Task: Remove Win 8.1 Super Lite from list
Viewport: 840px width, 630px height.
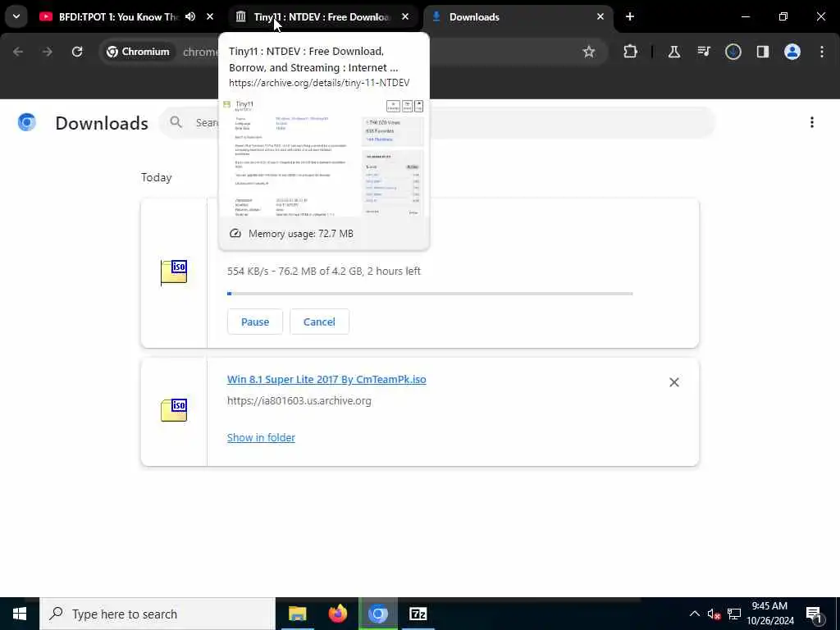Action: tap(674, 382)
